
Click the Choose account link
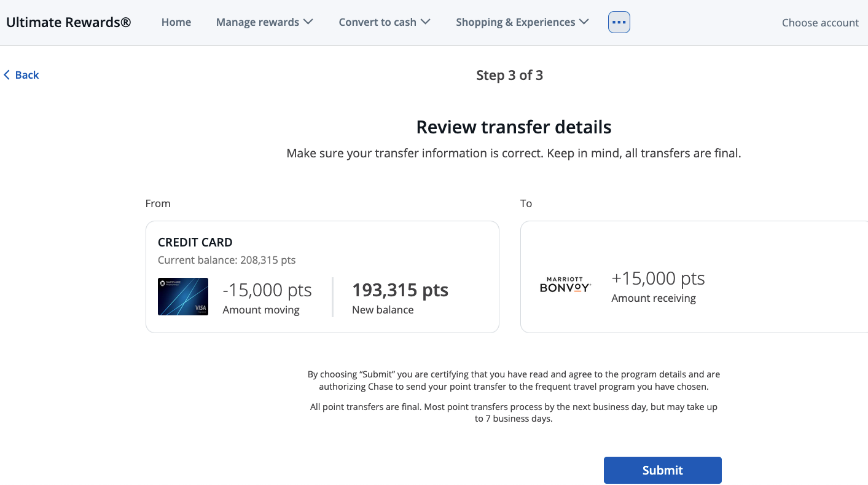[x=820, y=22]
